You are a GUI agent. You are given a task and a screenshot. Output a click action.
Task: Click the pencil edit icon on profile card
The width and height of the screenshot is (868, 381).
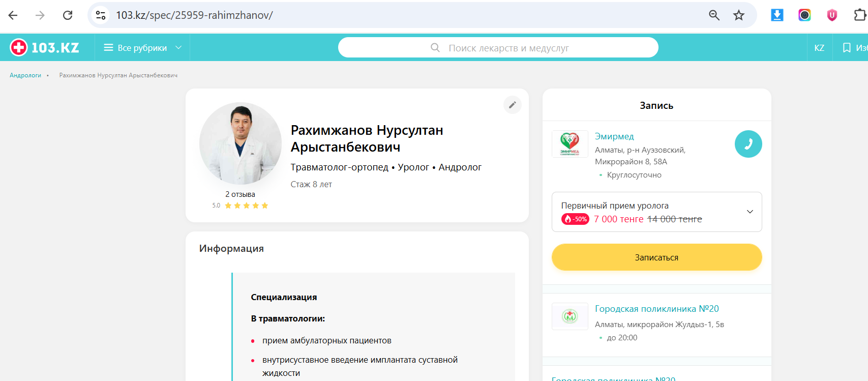513,105
